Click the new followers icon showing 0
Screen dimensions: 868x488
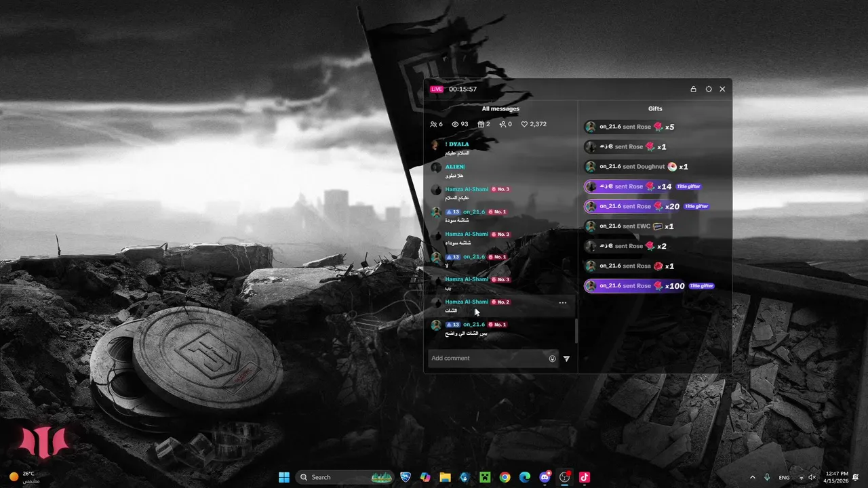pos(502,124)
